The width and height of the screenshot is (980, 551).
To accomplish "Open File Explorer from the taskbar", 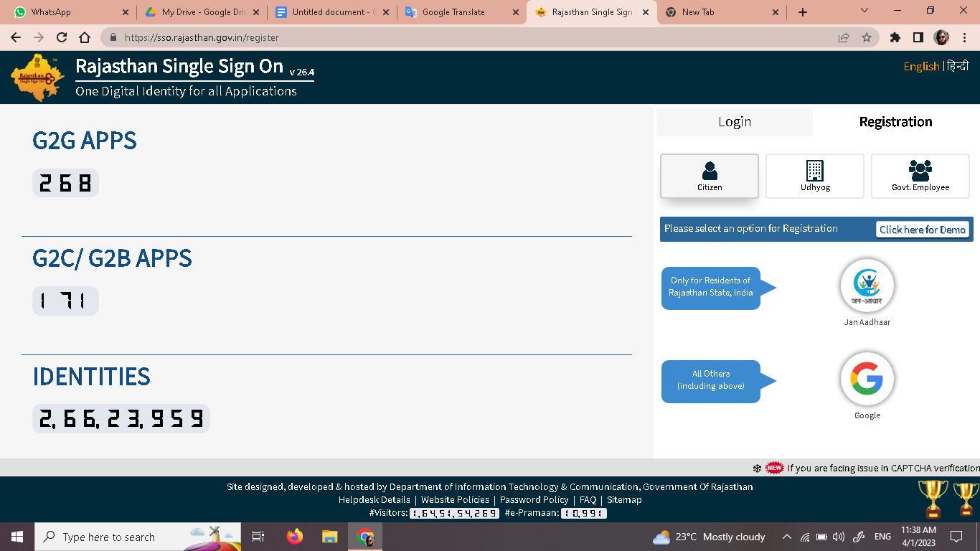I will click(329, 537).
